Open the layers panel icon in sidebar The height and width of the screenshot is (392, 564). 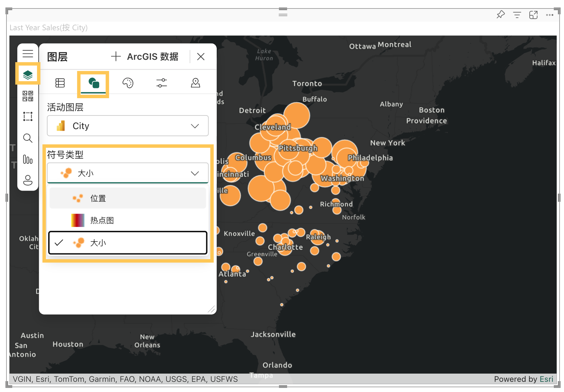point(28,74)
